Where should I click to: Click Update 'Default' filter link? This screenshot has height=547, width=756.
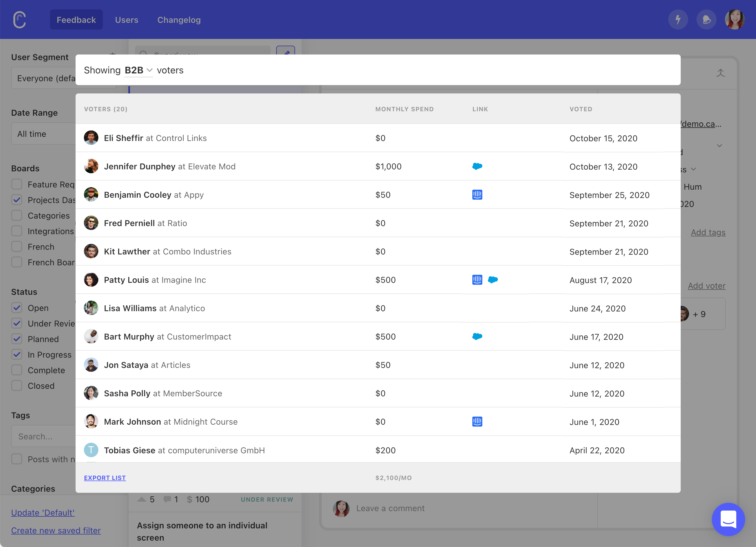43,512
